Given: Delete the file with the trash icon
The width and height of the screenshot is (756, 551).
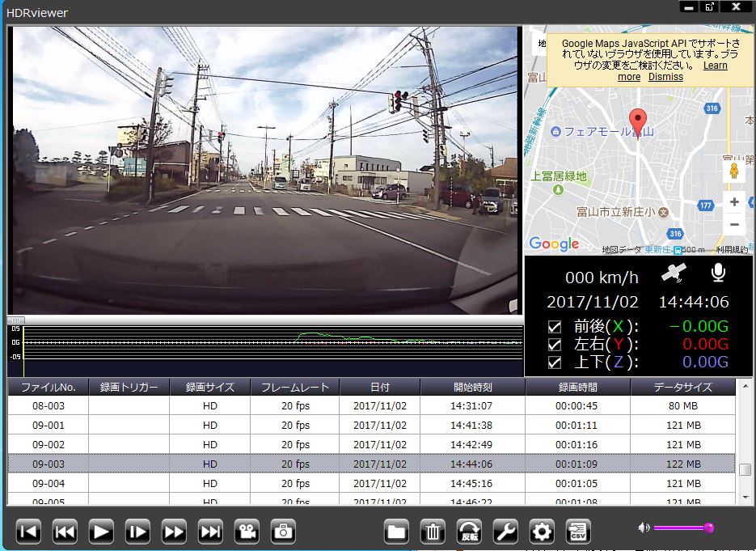Looking at the screenshot, I should tap(433, 532).
